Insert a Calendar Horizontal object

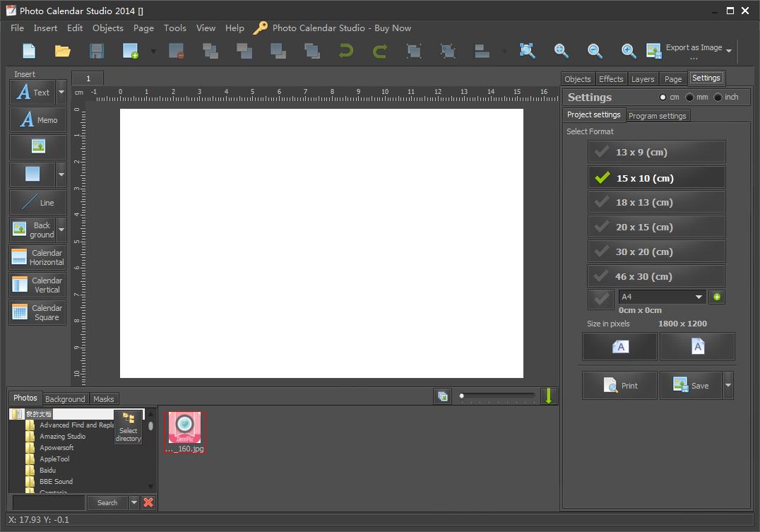pyautogui.click(x=38, y=257)
